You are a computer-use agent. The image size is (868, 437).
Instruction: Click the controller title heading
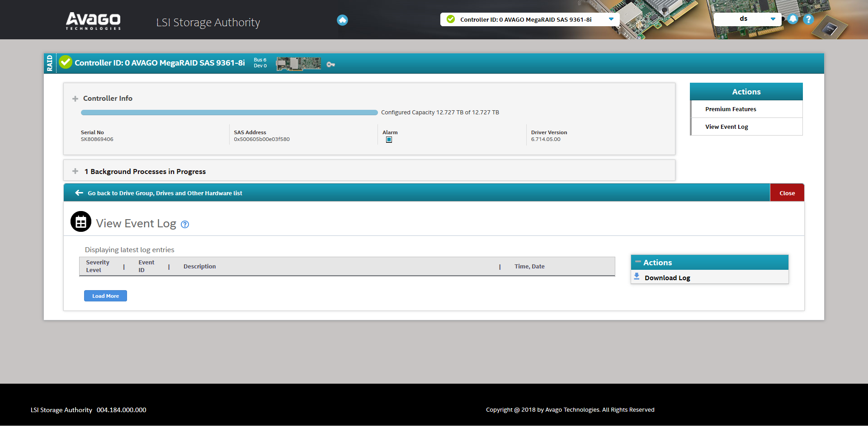(x=160, y=63)
